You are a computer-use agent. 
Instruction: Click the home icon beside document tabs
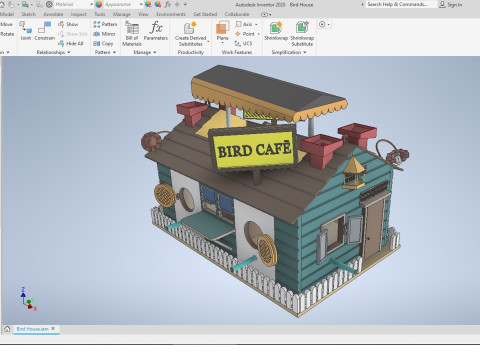coord(7,329)
